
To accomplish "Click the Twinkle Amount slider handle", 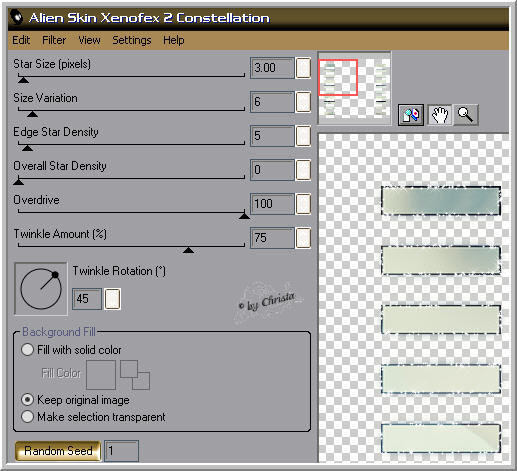I will [x=189, y=250].
